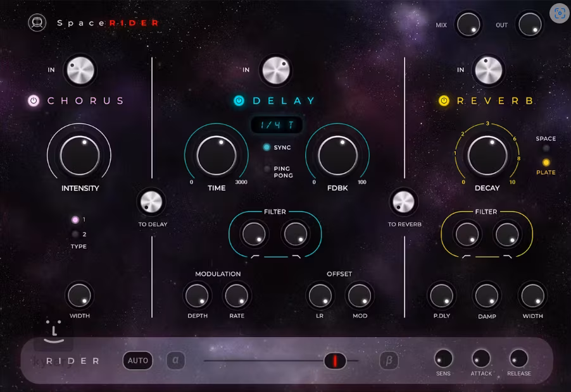
Task: Select chorus type 2
Action: pyautogui.click(x=75, y=234)
